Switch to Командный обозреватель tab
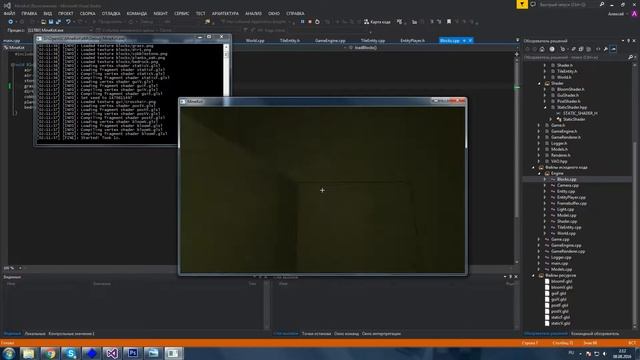The image size is (640, 360). [595, 334]
